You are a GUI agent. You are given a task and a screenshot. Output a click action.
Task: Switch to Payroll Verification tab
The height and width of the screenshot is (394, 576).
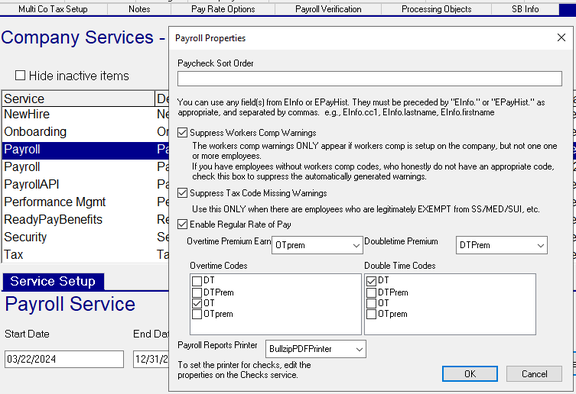click(328, 9)
